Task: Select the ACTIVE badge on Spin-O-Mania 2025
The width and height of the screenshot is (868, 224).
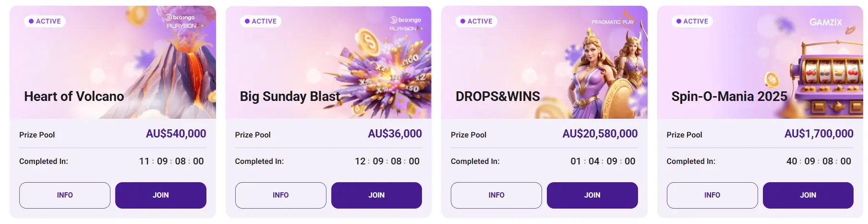Action: tap(692, 21)
